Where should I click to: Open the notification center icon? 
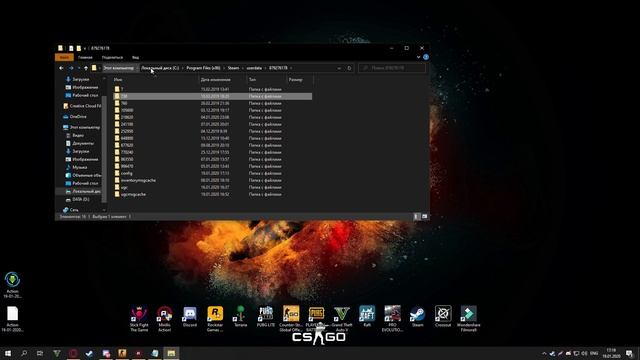pyautogui.click(x=629, y=353)
